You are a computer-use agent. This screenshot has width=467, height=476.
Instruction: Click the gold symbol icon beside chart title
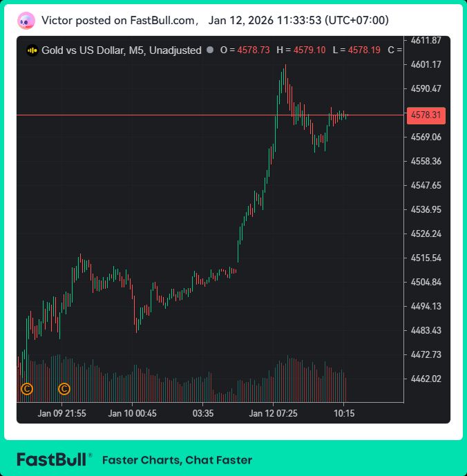click(32, 50)
